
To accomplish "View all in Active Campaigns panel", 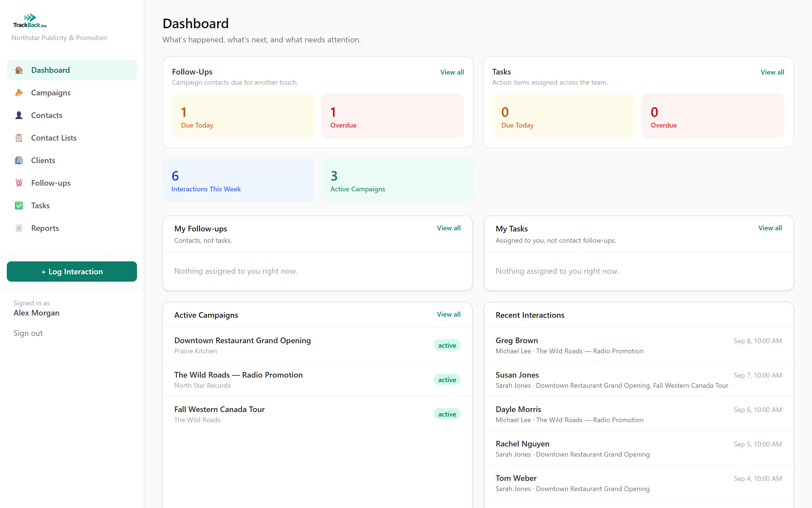I will pos(449,314).
